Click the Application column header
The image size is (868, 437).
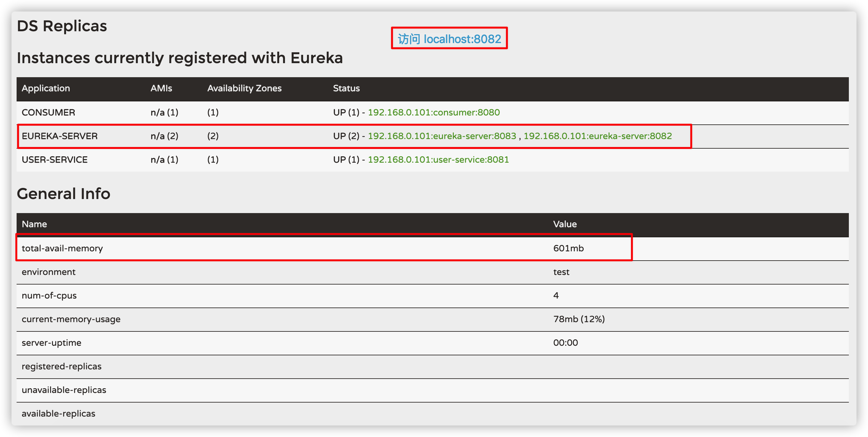point(46,88)
